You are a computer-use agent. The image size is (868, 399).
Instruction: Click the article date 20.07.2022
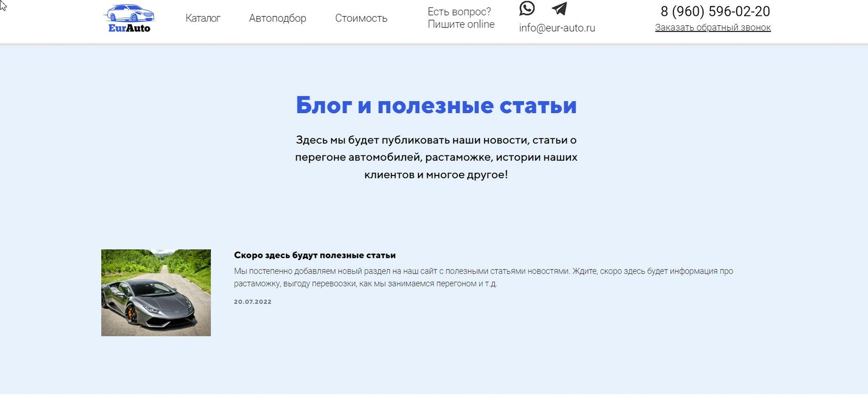tap(253, 301)
